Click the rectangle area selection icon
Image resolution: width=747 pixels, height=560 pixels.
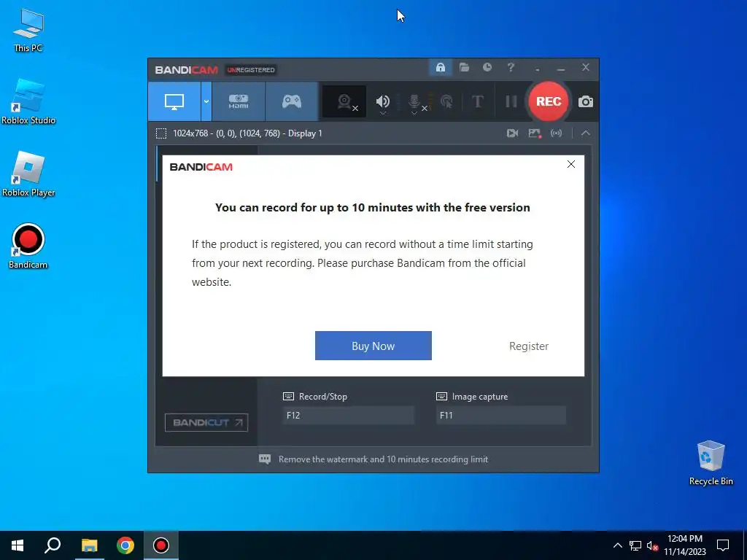point(161,133)
